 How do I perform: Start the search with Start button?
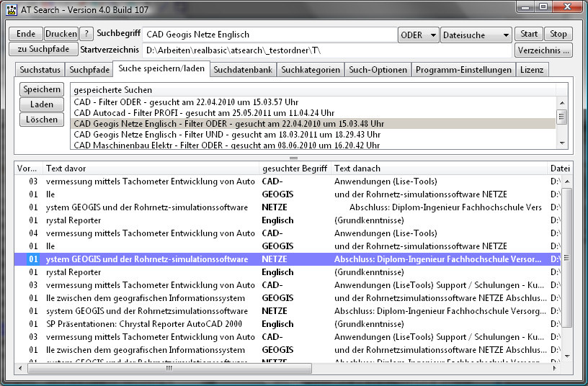[x=528, y=34]
